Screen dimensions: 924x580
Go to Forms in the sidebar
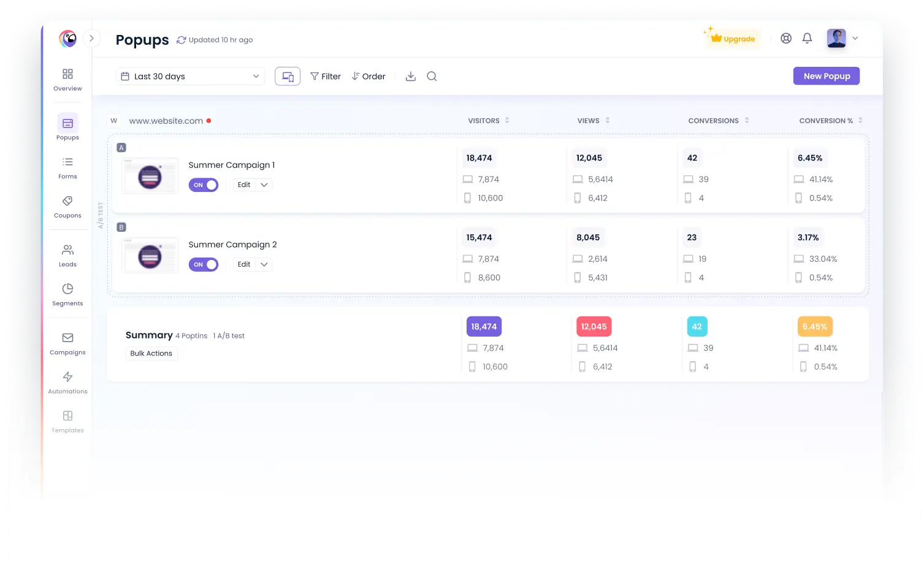click(67, 168)
